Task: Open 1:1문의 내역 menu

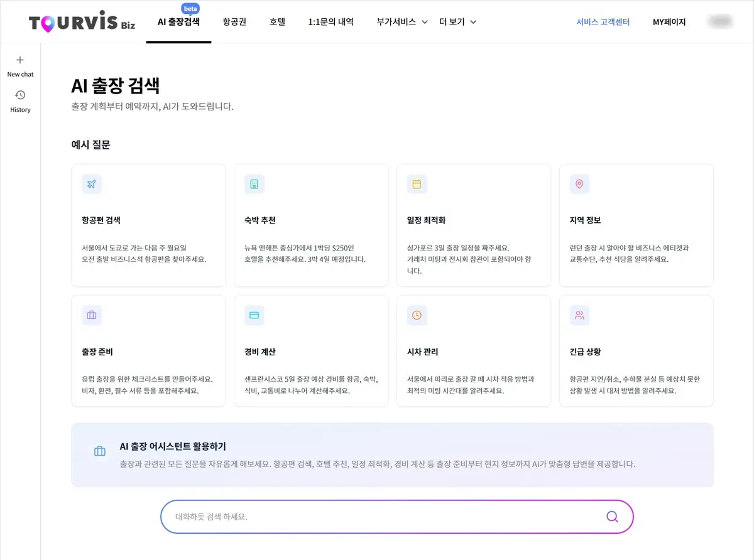Action: pos(331,21)
